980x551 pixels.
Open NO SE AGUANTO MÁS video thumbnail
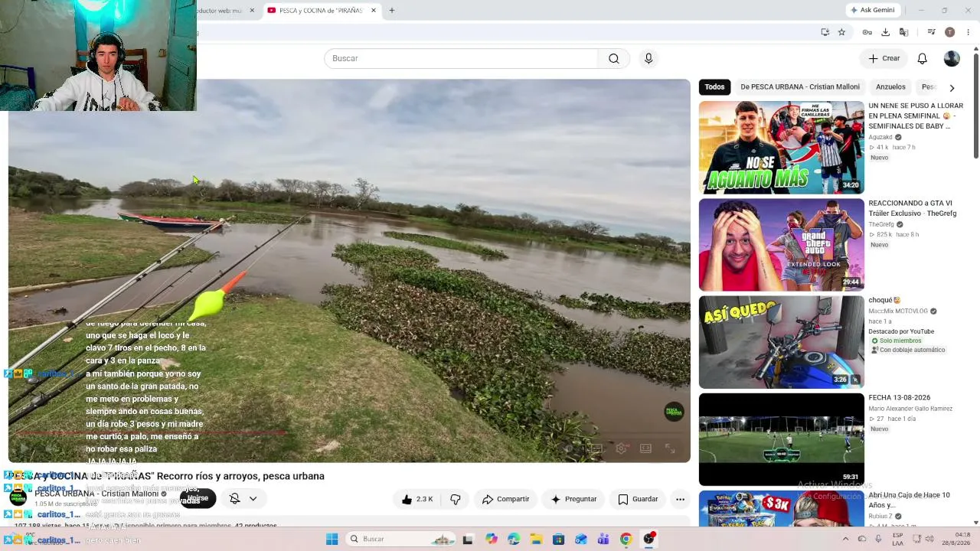point(781,148)
